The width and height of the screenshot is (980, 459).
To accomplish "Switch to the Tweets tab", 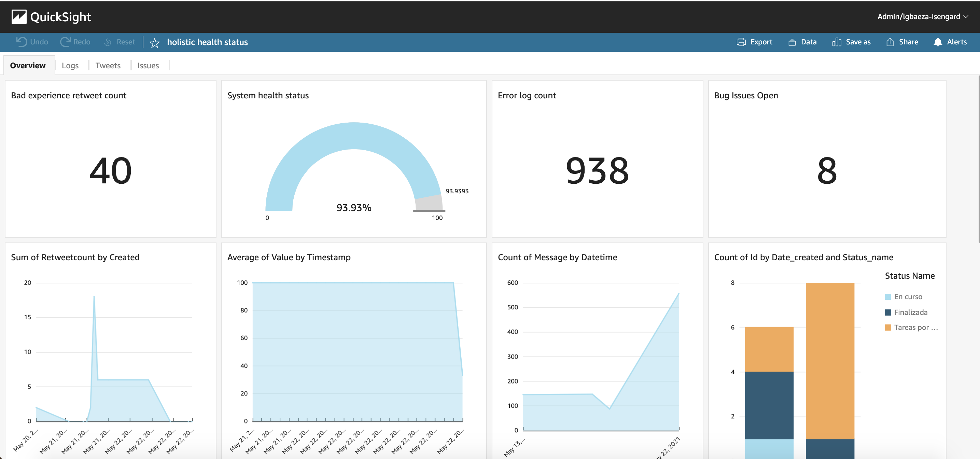I will 108,66.
